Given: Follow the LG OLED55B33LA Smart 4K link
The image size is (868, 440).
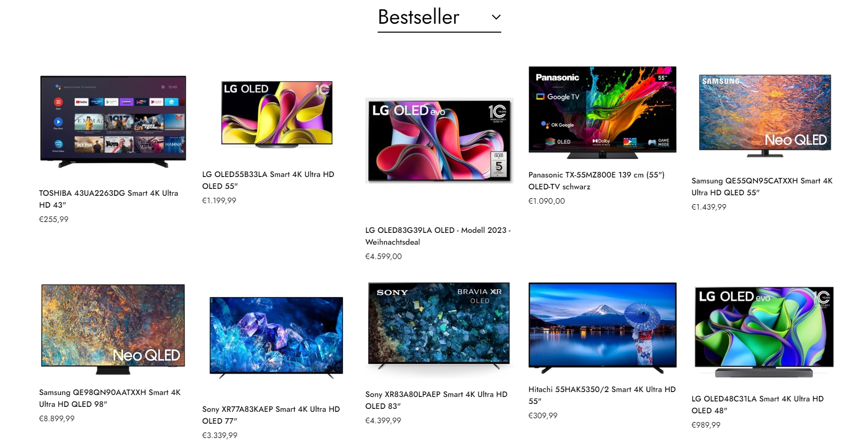Looking at the screenshot, I should click(x=268, y=180).
